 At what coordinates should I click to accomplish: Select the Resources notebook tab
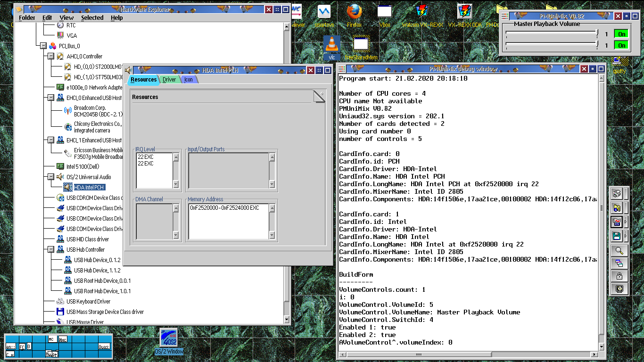click(143, 80)
